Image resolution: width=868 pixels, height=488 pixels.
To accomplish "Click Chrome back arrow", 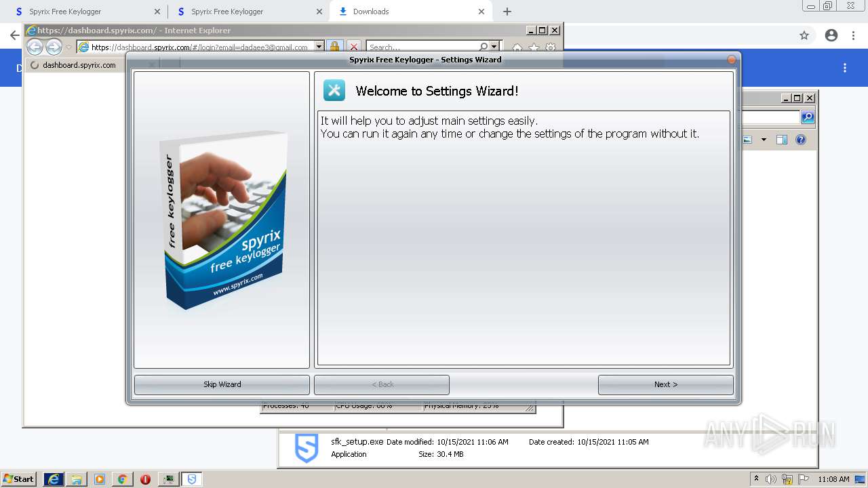I will click(x=14, y=35).
